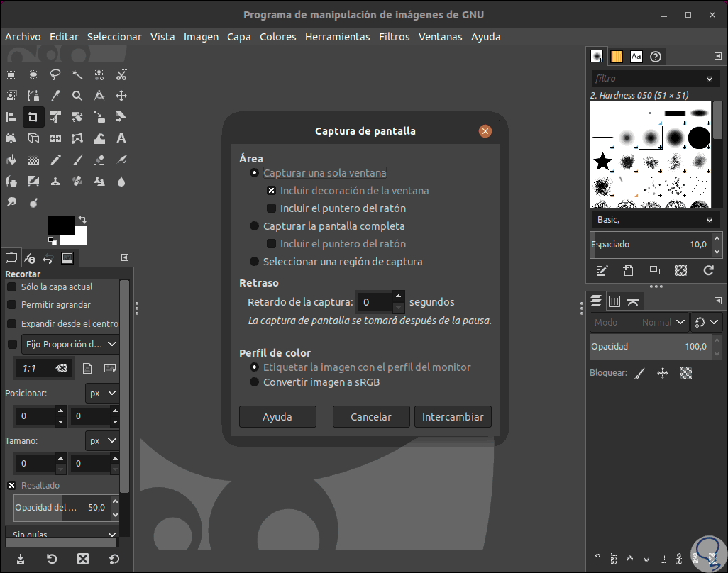Select Etiquetar la imagen con perfil del monitor
This screenshot has height=573, width=728.
pos(360,367)
